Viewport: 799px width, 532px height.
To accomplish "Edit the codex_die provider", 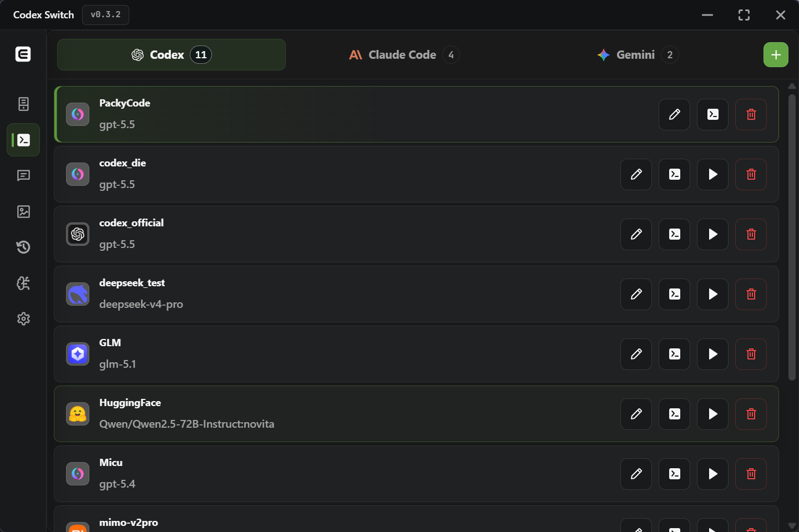I will point(636,174).
